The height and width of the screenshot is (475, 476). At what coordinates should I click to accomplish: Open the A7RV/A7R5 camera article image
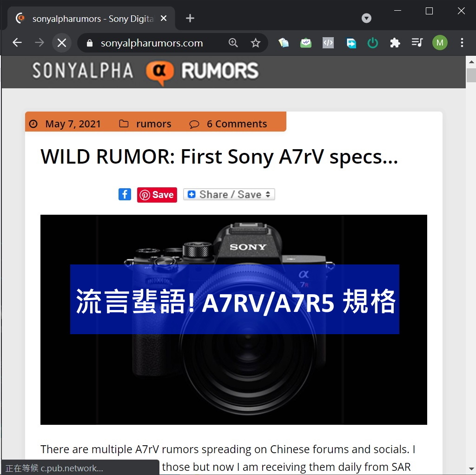(x=233, y=319)
